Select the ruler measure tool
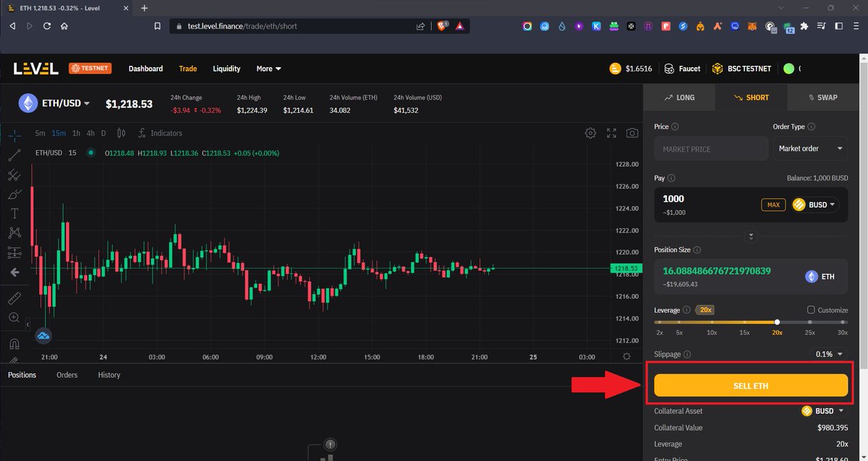This screenshot has height=461, width=868. (x=14, y=298)
